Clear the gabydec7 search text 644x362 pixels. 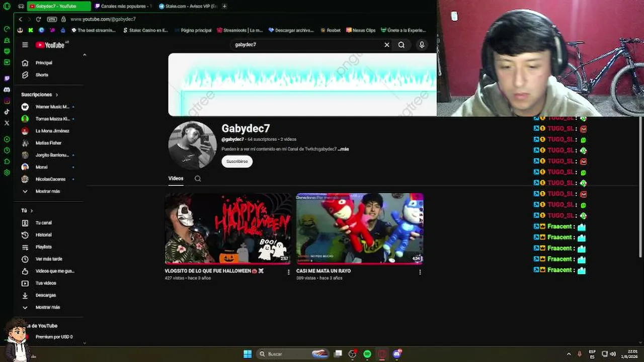(x=387, y=45)
